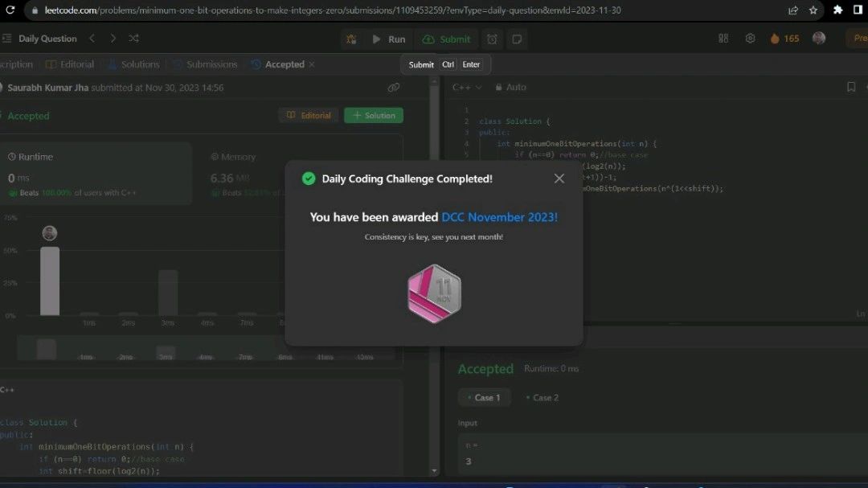Click the editor bookmark icon
Viewport: 868px width, 488px height.
(851, 87)
